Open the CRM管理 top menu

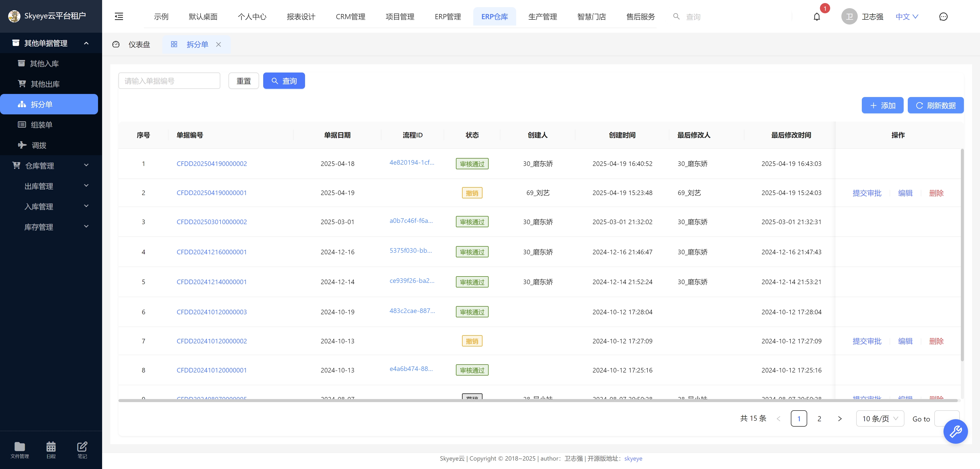click(x=350, y=16)
